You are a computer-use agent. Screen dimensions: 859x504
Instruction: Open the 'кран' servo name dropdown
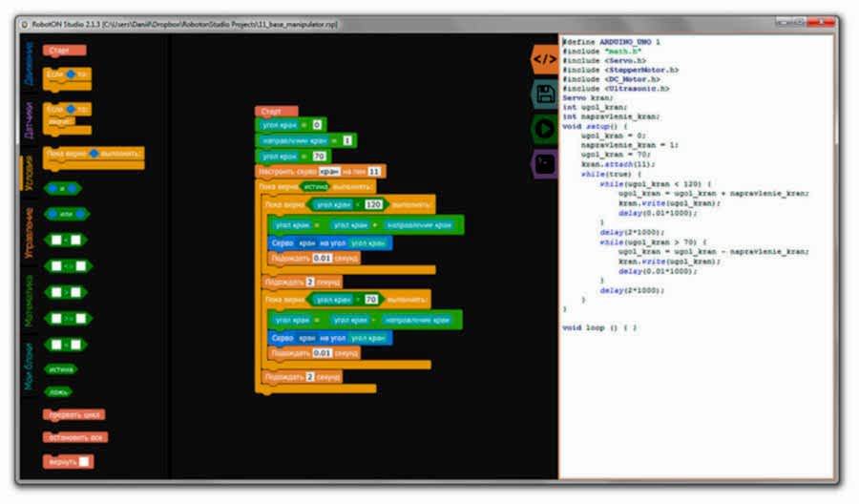(328, 171)
